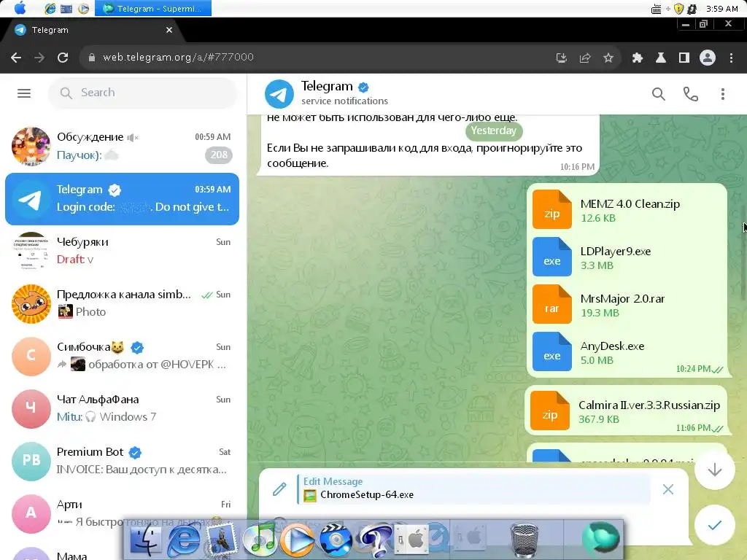Open Supermium browser icon in dock

(x=601, y=540)
